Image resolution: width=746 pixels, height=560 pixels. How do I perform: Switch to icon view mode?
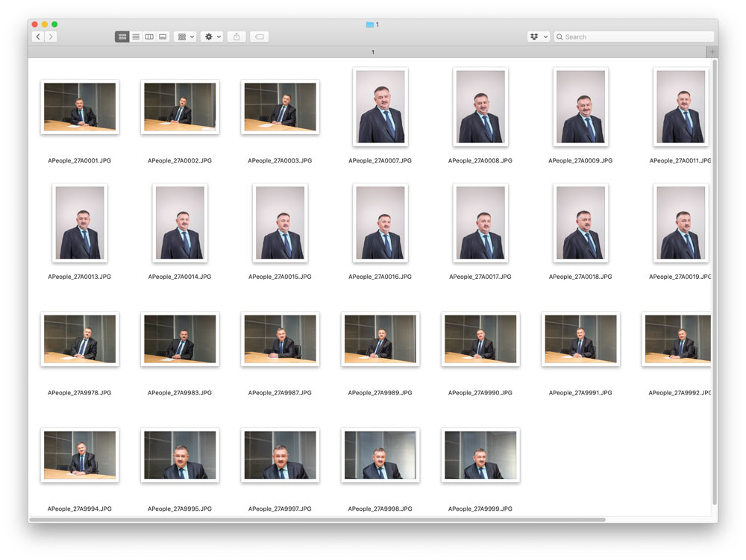coord(122,37)
